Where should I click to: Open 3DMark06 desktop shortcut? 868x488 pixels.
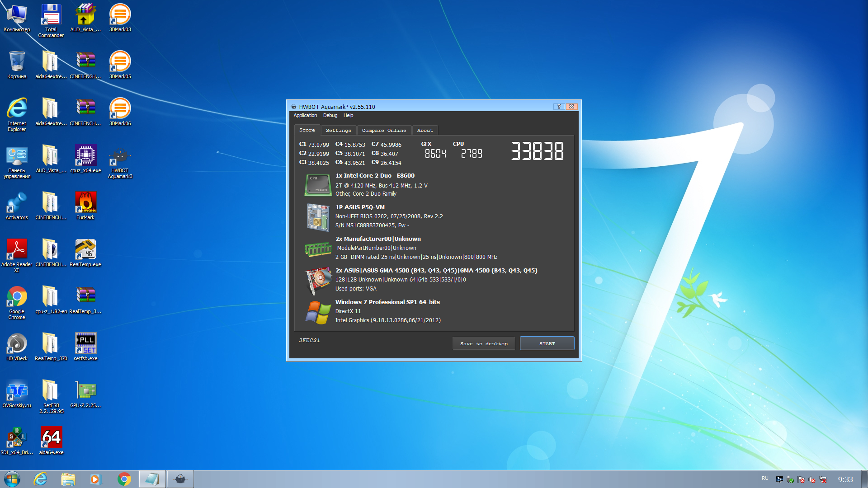pyautogui.click(x=120, y=112)
